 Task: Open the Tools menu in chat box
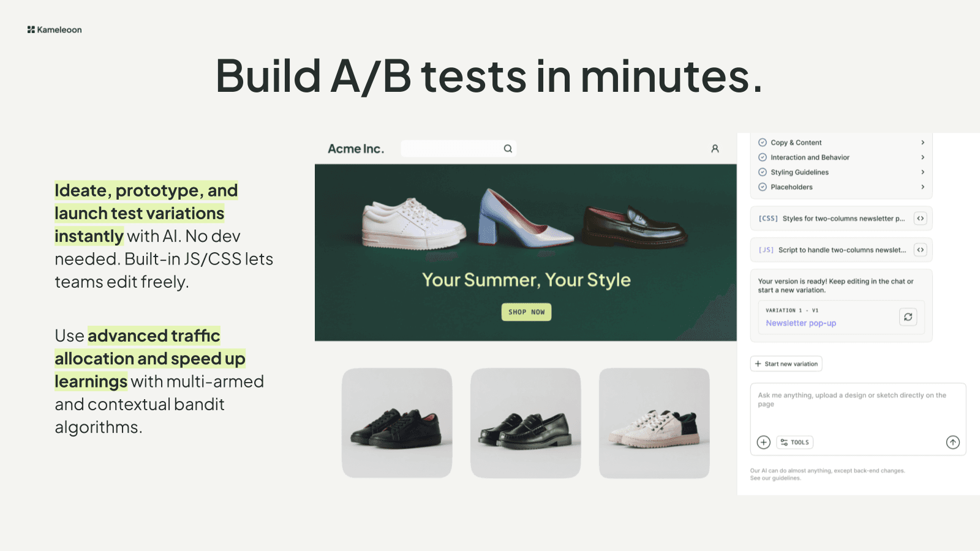pyautogui.click(x=794, y=442)
